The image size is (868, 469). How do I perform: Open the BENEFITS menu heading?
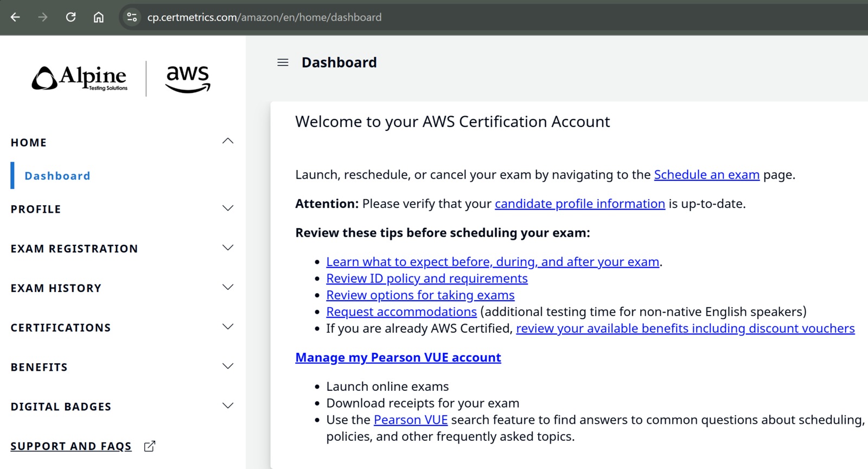click(x=39, y=367)
